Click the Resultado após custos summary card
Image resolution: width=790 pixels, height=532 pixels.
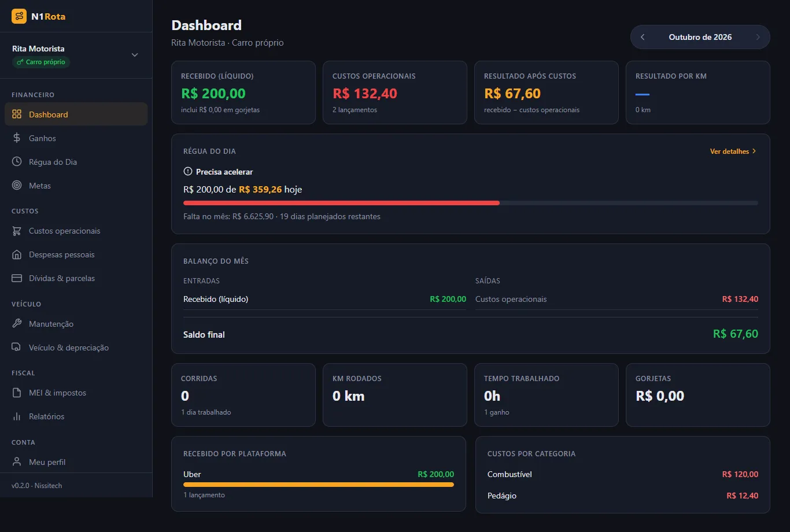point(547,93)
